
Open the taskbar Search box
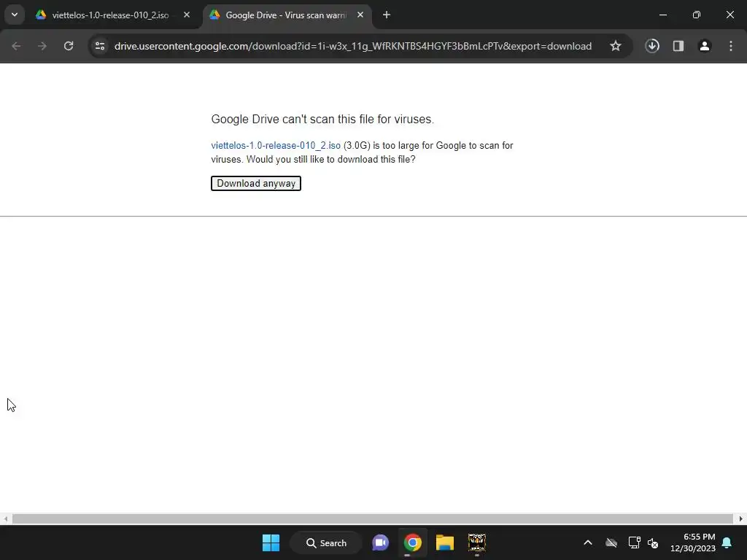tap(326, 542)
